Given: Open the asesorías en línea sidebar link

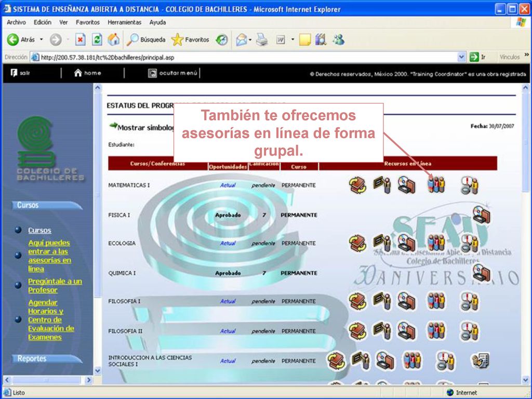Looking at the screenshot, I should (x=49, y=256).
